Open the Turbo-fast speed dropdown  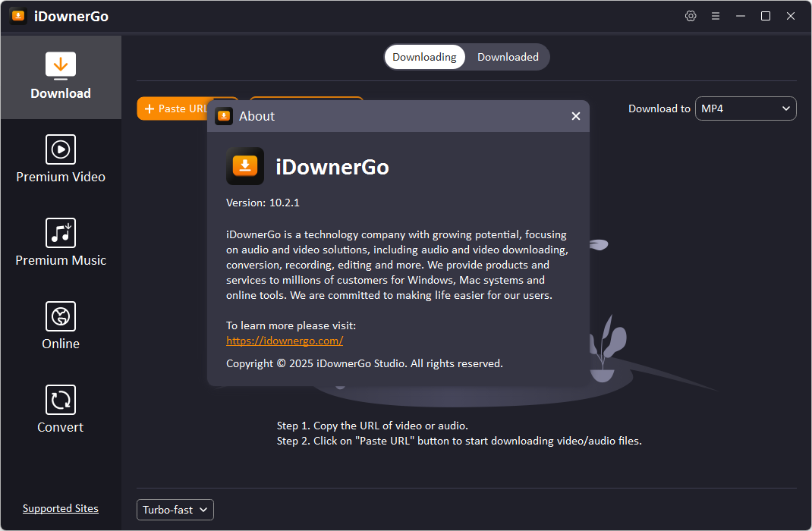(175, 510)
